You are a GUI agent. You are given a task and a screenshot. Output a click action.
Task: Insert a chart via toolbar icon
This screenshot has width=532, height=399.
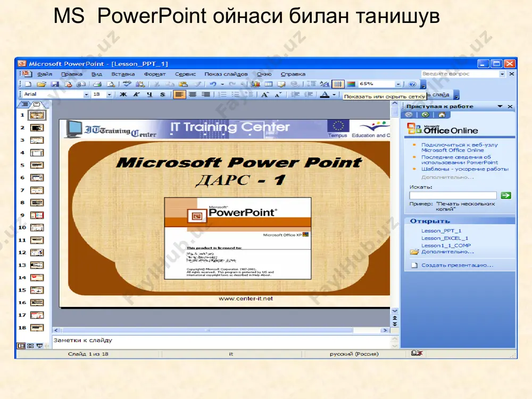tap(255, 84)
